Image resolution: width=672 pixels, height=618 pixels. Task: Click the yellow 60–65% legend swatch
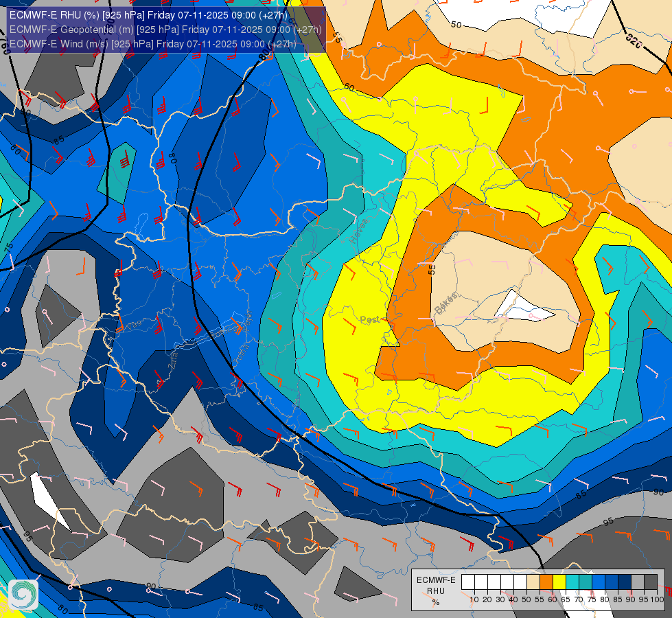pos(559,582)
